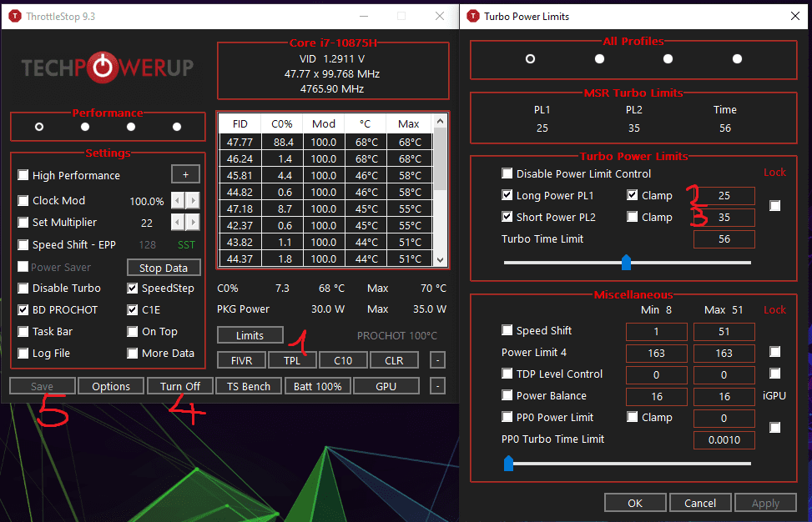Toggle the C1E checkbox
The width and height of the screenshot is (812, 522).
(x=133, y=309)
